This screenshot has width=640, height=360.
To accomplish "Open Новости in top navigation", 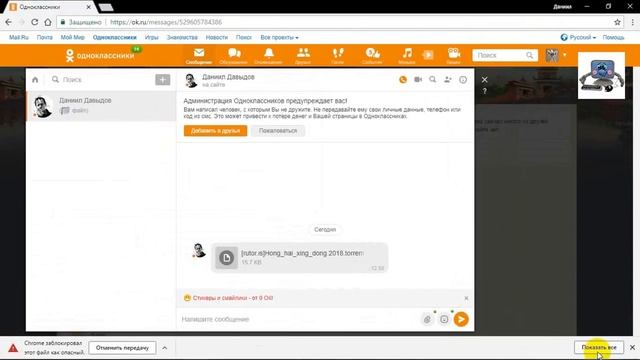I will pyautogui.click(x=217, y=38).
